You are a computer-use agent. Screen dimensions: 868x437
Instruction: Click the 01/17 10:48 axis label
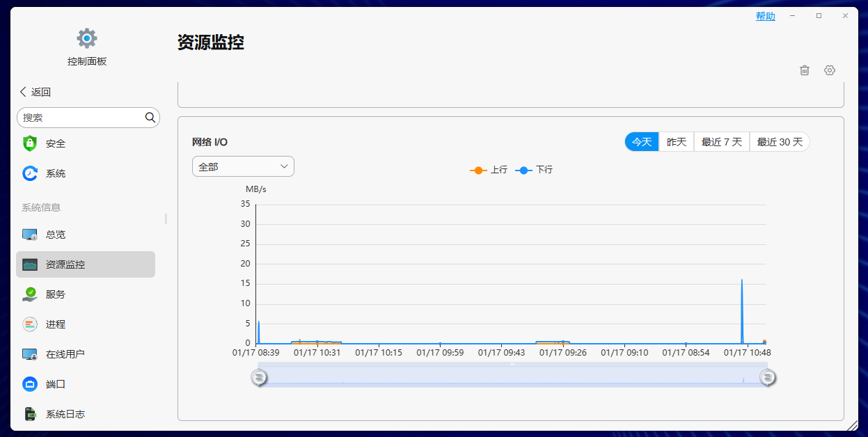tap(748, 353)
